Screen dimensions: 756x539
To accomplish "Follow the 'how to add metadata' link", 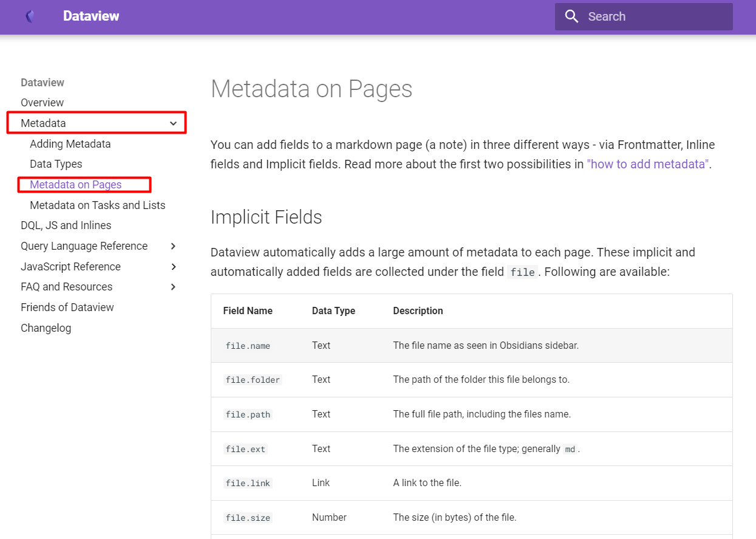I will tap(646, 163).
